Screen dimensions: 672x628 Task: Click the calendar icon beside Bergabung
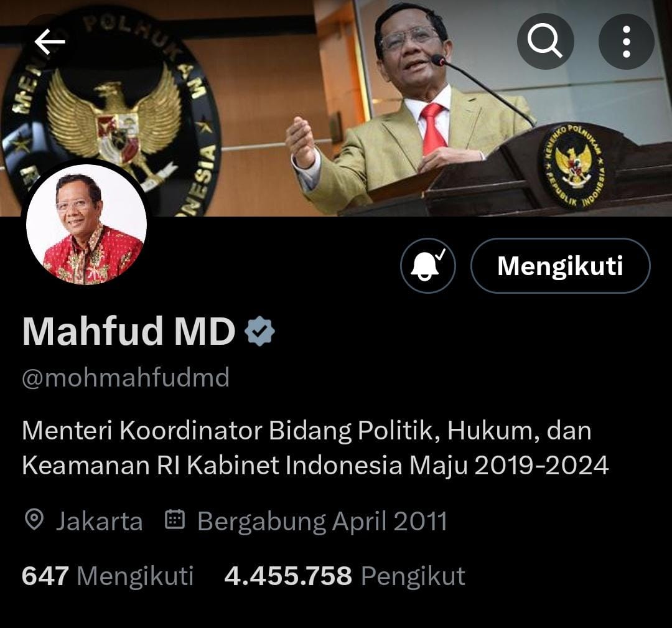[175, 519]
